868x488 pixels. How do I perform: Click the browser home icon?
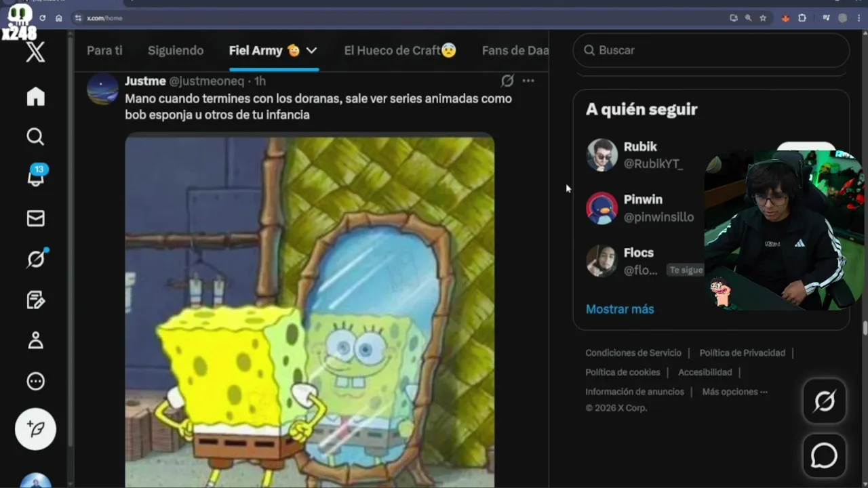pos(58,18)
